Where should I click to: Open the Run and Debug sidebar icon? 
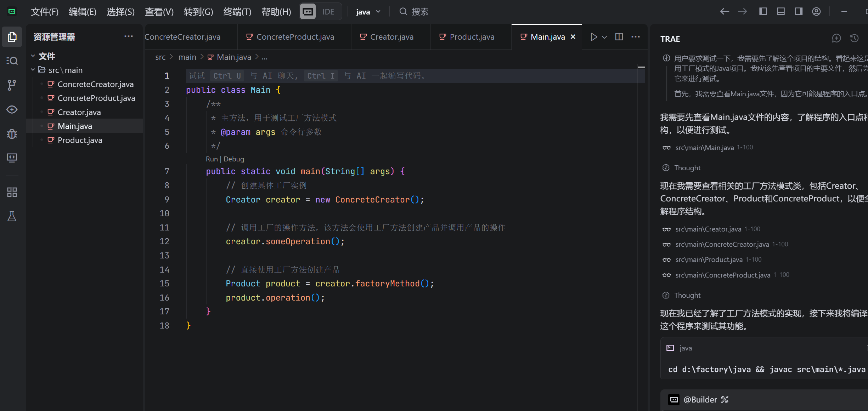(x=12, y=134)
